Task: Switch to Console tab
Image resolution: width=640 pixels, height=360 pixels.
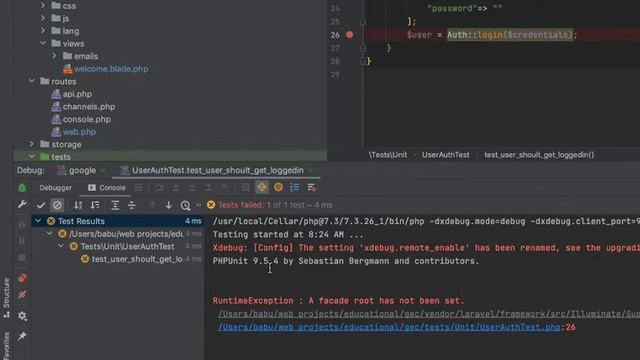Action: (107, 188)
